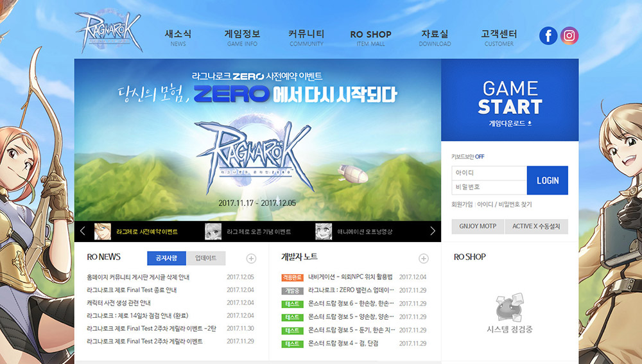Show previous banner with left arrow
The height and width of the screenshot is (364, 642).
click(82, 231)
